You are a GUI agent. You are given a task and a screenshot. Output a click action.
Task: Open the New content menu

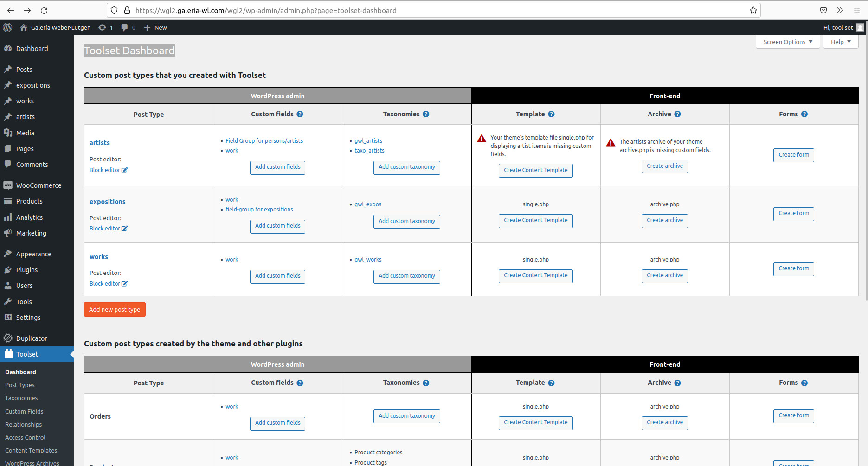click(x=155, y=27)
